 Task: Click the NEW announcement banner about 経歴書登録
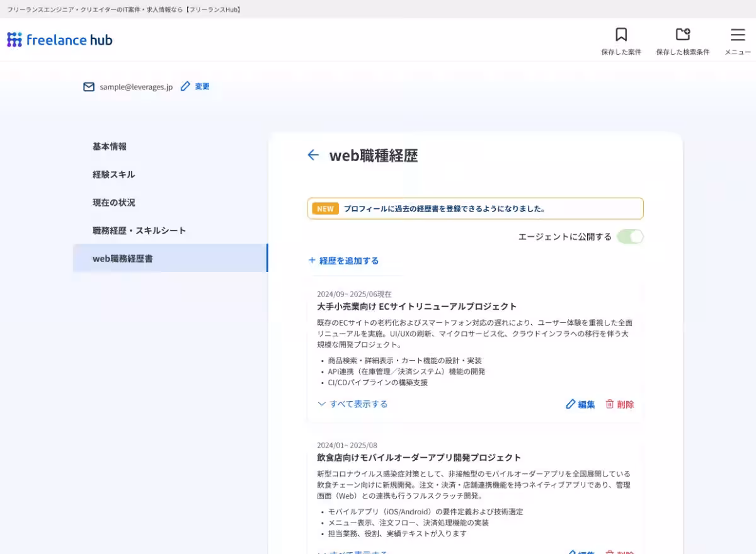(474, 208)
